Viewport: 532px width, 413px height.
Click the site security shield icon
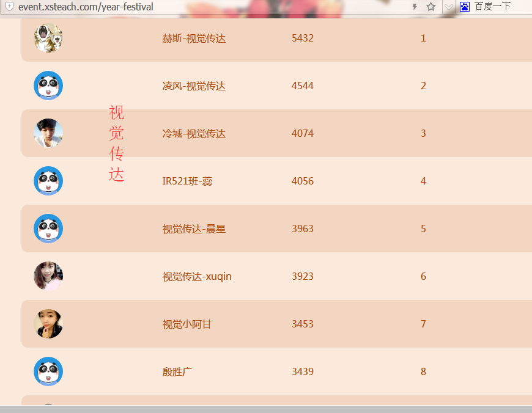pyautogui.click(x=9, y=7)
